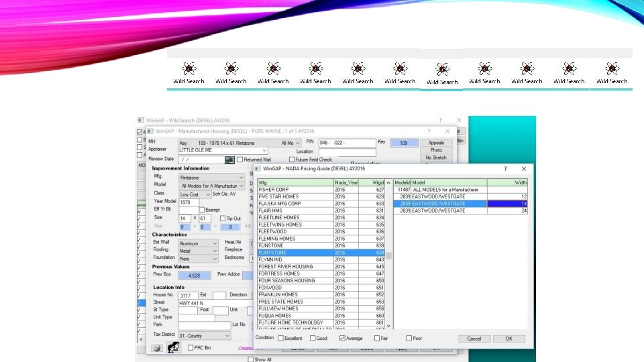
Task: Click the up arrow of the Mfg list scrollbar
Action: [x=388, y=182]
